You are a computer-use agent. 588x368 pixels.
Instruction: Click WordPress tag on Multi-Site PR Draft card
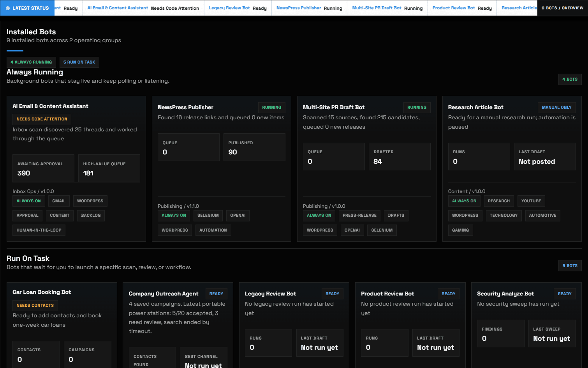(320, 230)
